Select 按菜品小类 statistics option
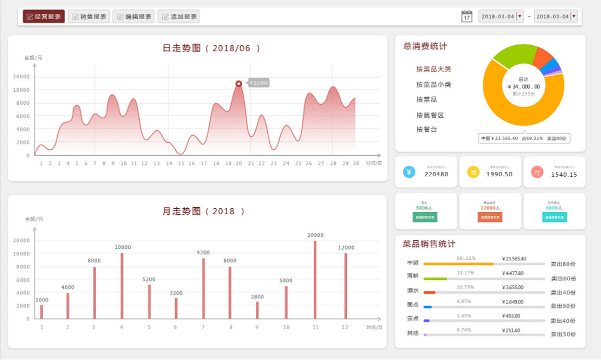601x360 pixels. (x=434, y=84)
